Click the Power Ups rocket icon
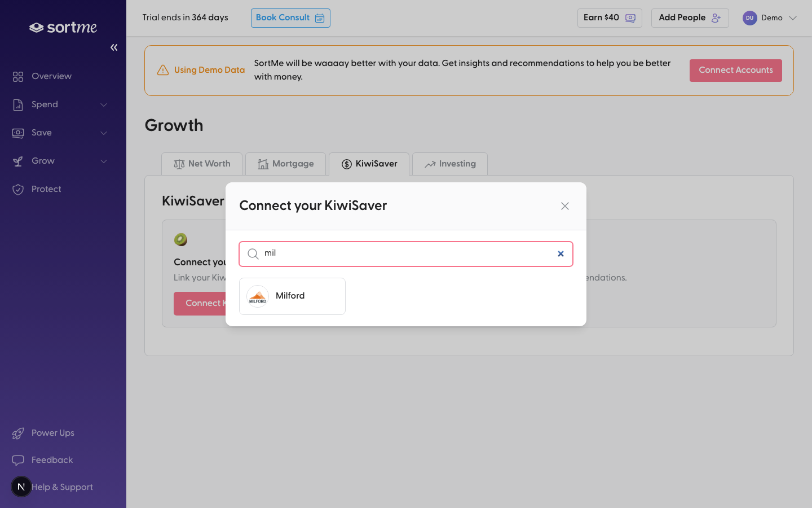 18,433
